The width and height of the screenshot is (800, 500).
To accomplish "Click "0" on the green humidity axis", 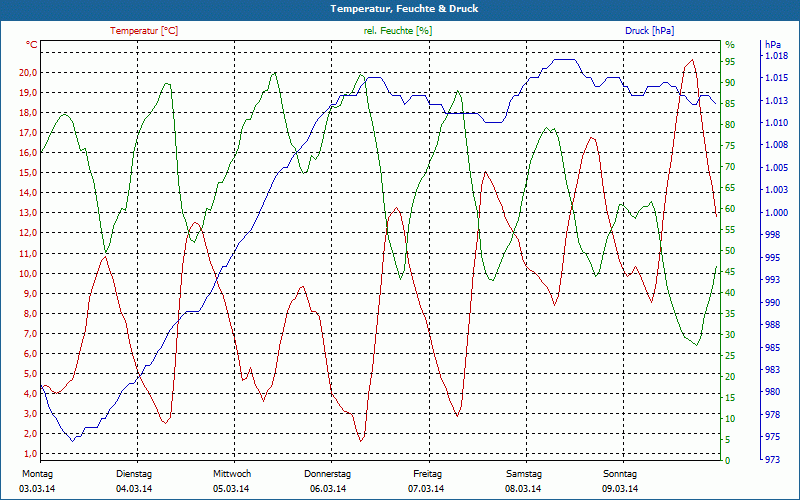I will point(728,461).
